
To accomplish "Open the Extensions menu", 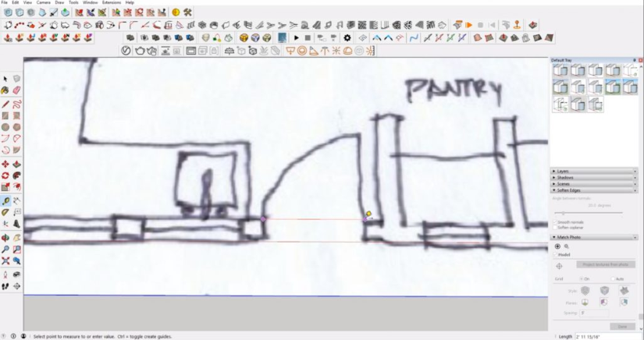I will point(112,2).
